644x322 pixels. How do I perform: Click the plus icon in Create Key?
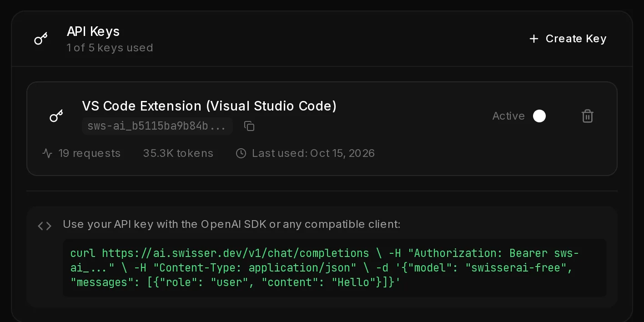click(534, 39)
